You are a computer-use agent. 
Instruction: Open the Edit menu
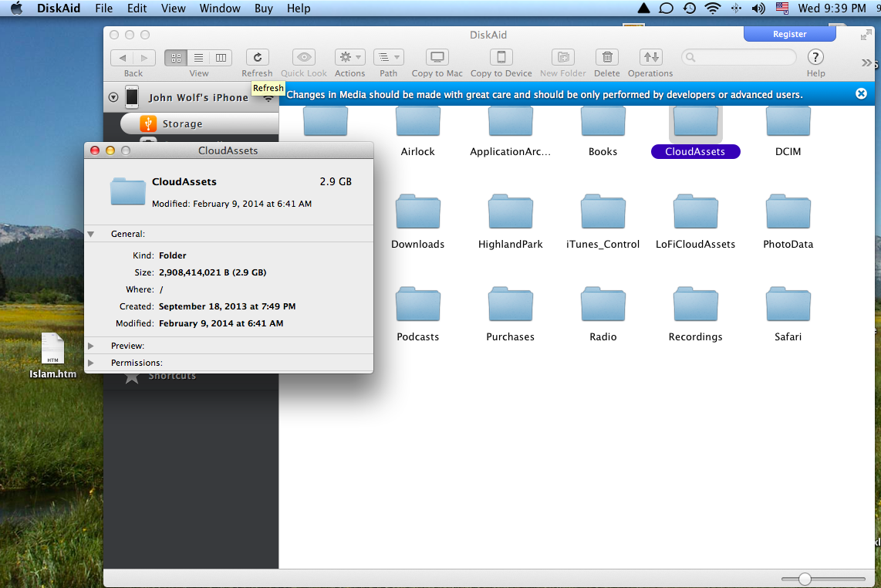tap(137, 8)
